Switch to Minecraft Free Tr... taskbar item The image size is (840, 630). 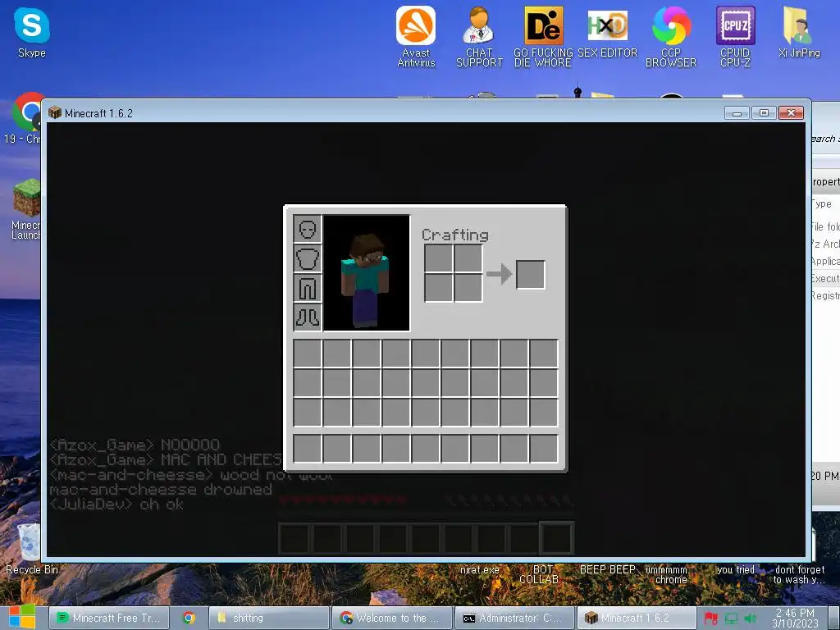(x=109, y=618)
